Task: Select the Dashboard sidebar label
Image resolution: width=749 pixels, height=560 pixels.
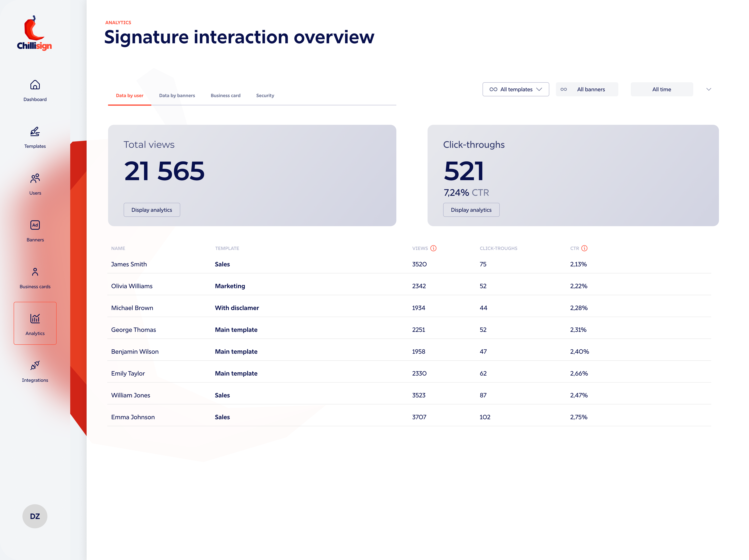Action: [35, 99]
